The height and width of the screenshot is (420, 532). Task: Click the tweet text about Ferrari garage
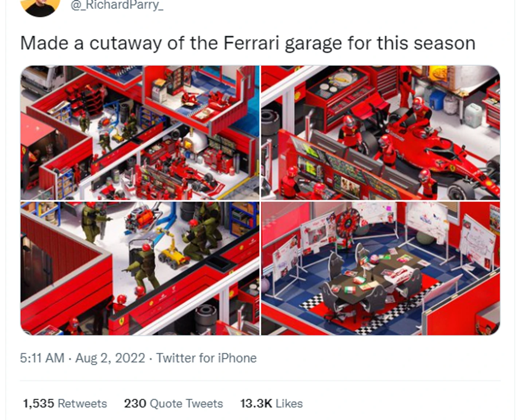tap(248, 43)
